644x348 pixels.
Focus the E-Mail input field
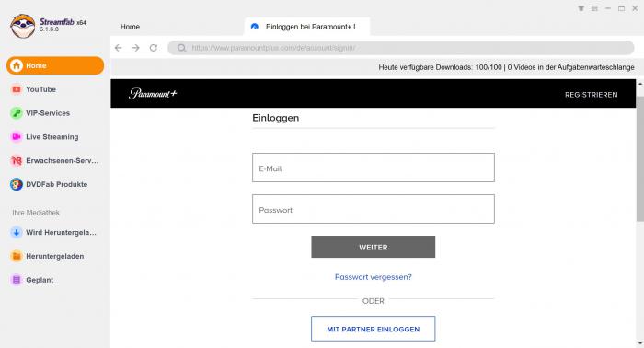coord(374,168)
